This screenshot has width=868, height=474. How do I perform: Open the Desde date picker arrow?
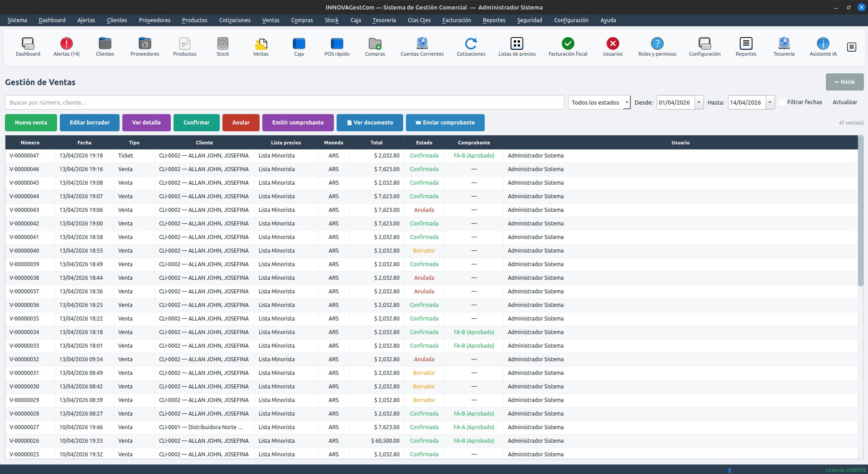(x=699, y=102)
